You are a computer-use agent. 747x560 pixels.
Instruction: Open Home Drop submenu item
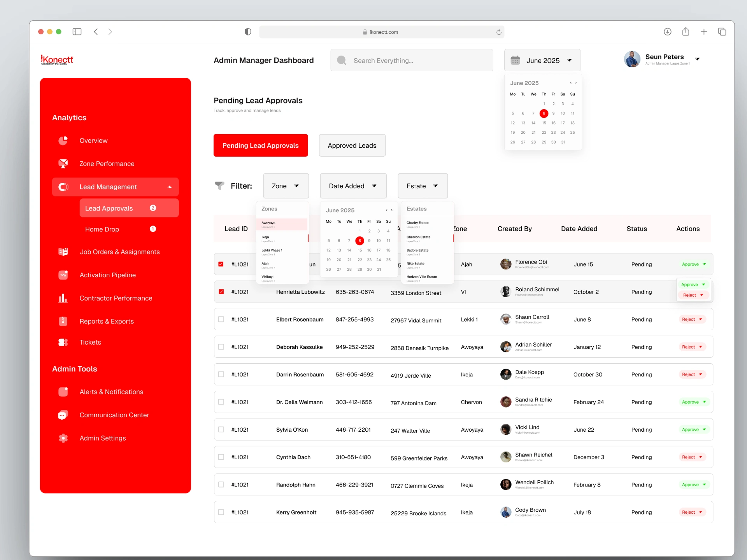[102, 229]
